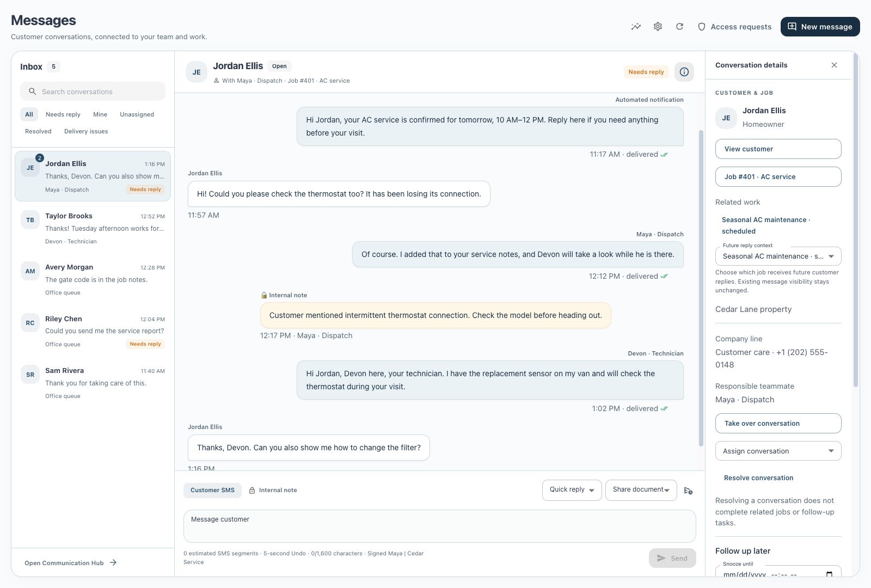Expand the Share document dropdown
Image resolution: width=871 pixels, height=588 pixels.
pos(641,490)
